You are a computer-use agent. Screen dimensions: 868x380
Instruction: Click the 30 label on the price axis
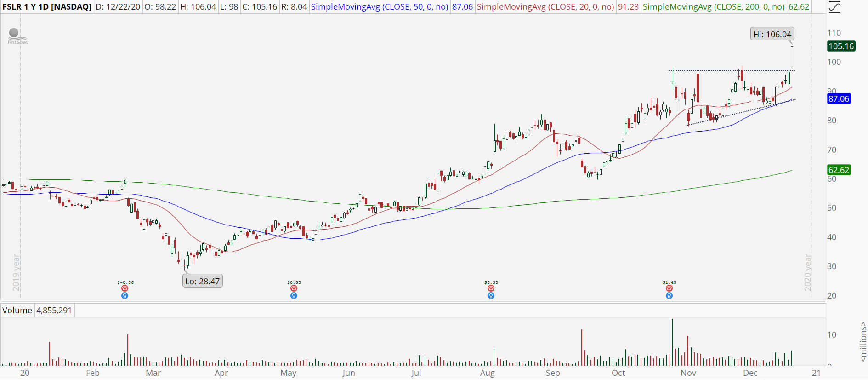pos(832,266)
